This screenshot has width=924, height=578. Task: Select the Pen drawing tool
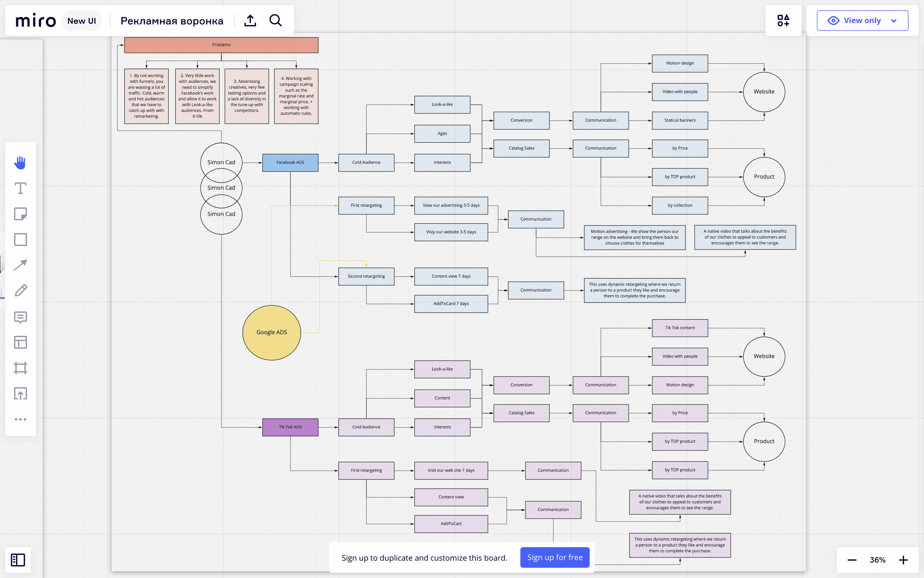tap(20, 290)
